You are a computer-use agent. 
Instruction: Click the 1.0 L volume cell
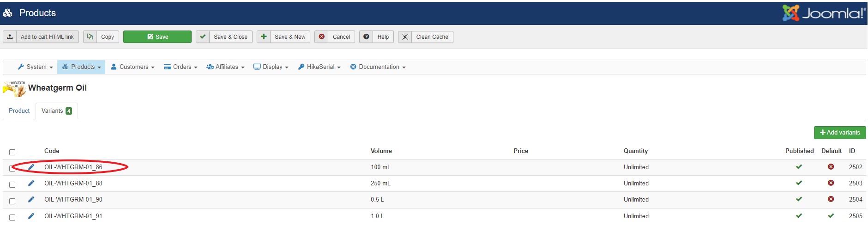click(x=377, y=216)
